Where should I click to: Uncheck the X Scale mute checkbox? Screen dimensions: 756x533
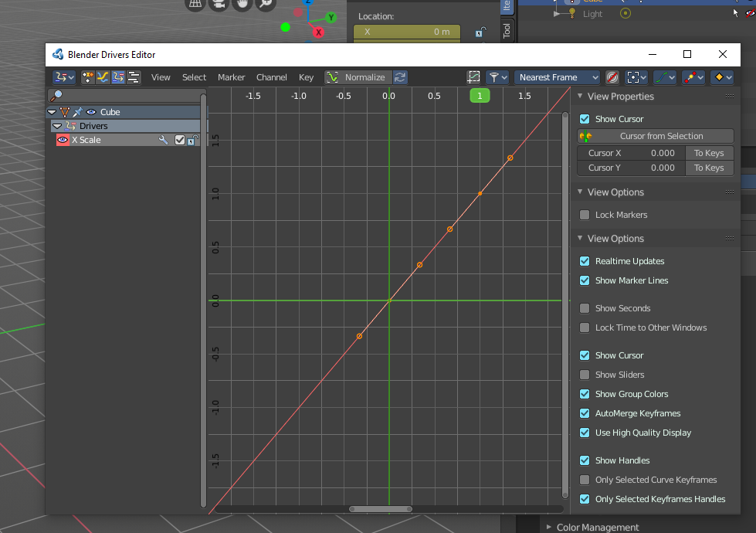(180, 140)
